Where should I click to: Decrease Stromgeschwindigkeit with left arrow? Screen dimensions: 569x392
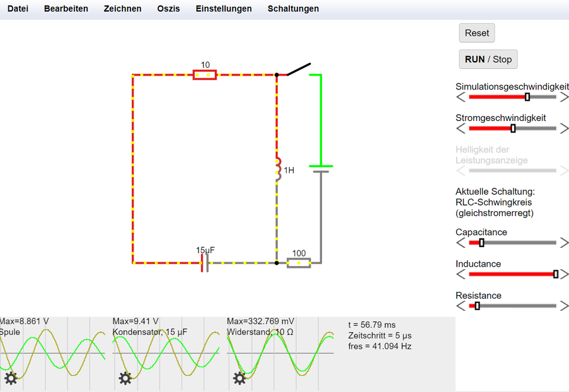461,128
